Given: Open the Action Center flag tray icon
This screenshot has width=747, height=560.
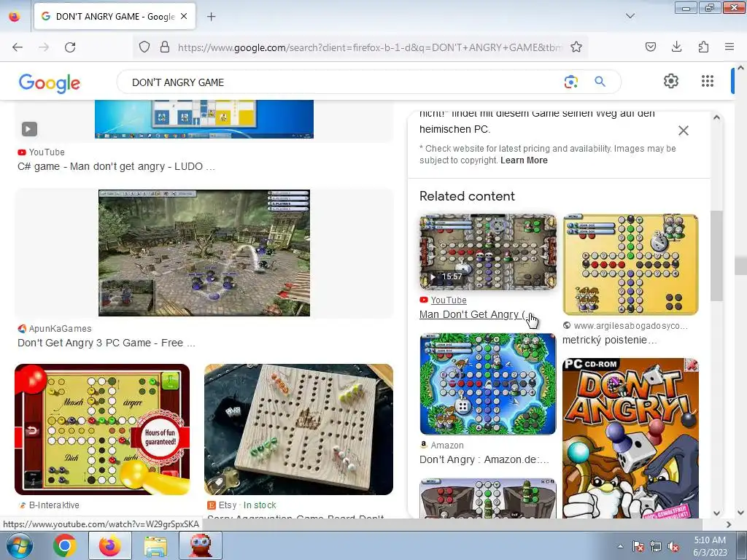Looking at the screenshot, I should [x=638, y=546].
